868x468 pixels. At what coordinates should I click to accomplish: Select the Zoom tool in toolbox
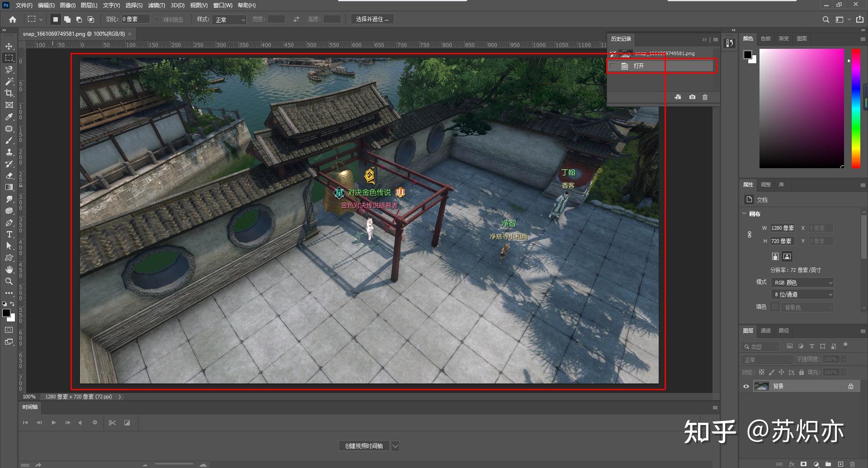(x=9, y=281)
